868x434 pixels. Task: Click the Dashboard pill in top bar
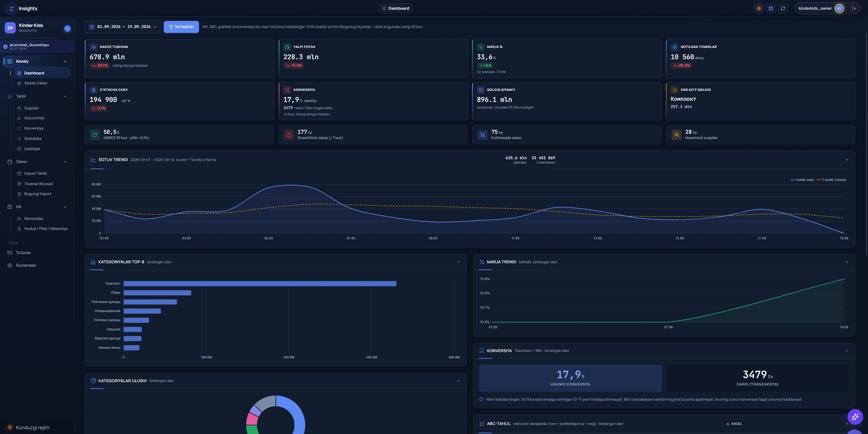395,8
